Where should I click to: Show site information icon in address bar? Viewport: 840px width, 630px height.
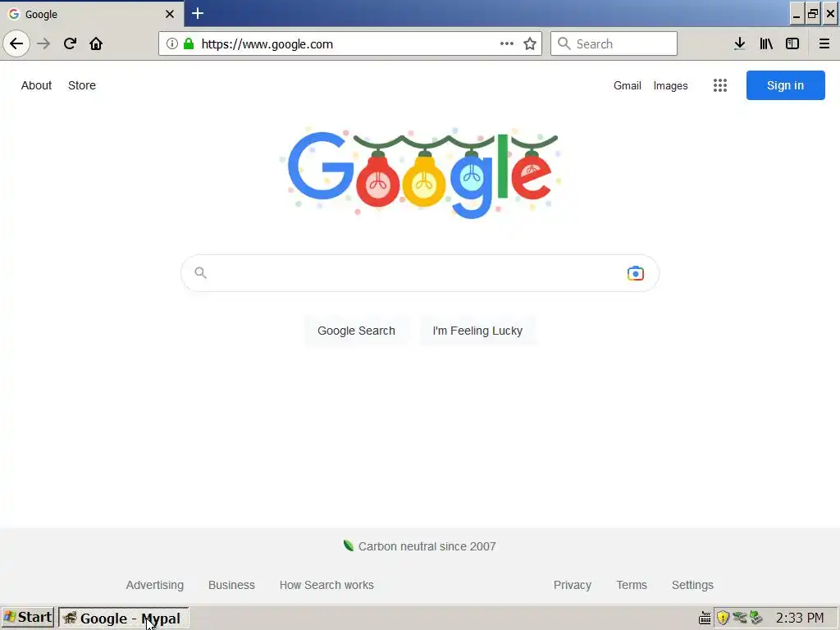(172, 43)
